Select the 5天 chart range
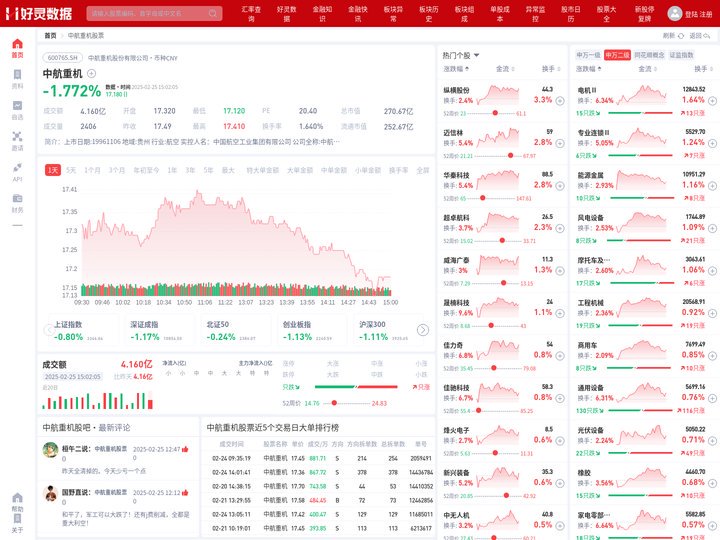 coord(71,170)
